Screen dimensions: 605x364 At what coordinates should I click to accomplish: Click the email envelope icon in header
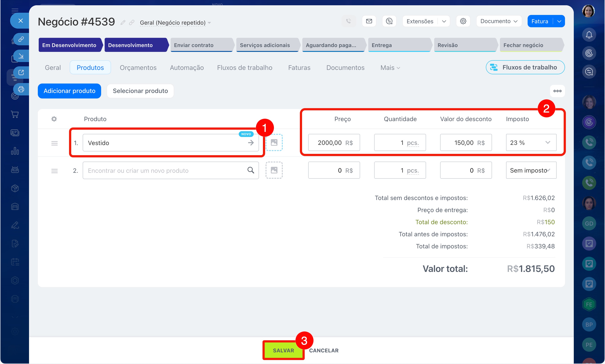tap(369, 21)
